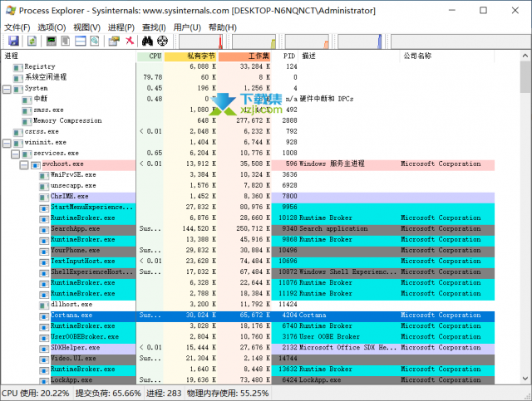Toggle the process tree view icon
Viewport: 532px width, 401px height.
(x=66, y=41)
